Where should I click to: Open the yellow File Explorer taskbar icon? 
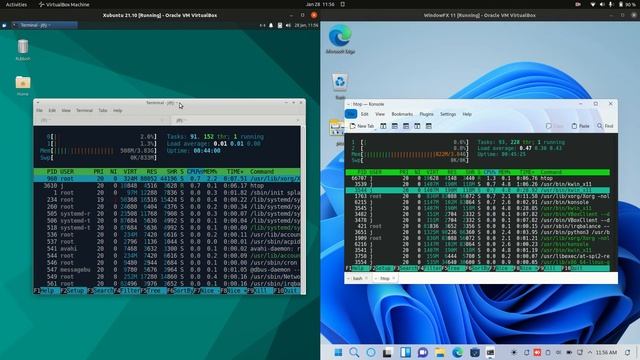(440, 352)
